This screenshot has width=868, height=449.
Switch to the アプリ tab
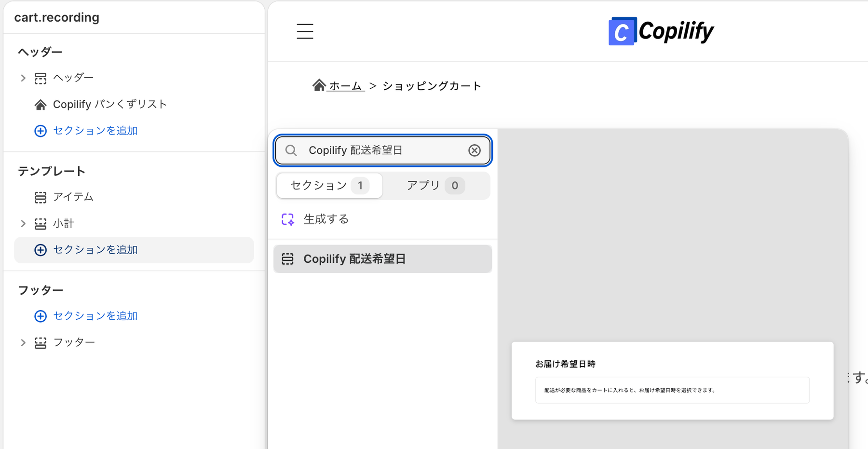coord(435,186)
